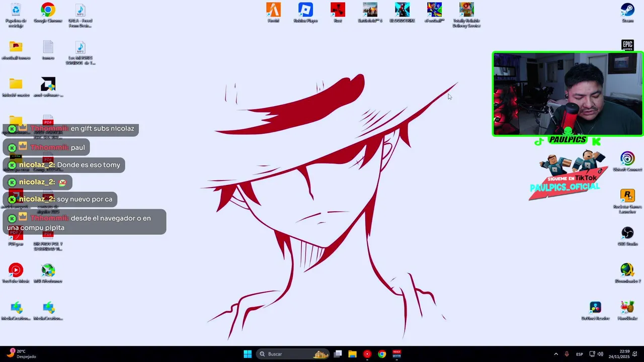Open the volume speaker tray icon

600,354
